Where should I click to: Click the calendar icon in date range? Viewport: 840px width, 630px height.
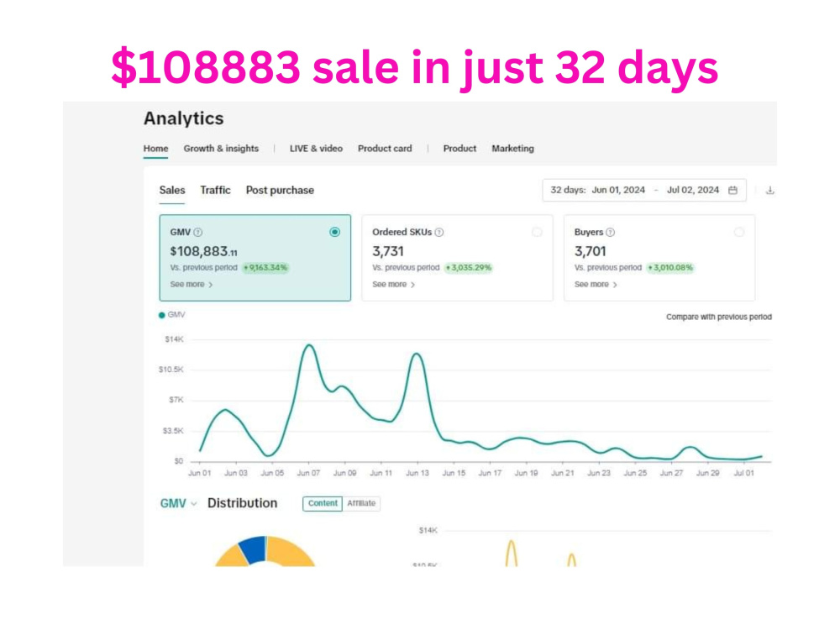point(732,190)
